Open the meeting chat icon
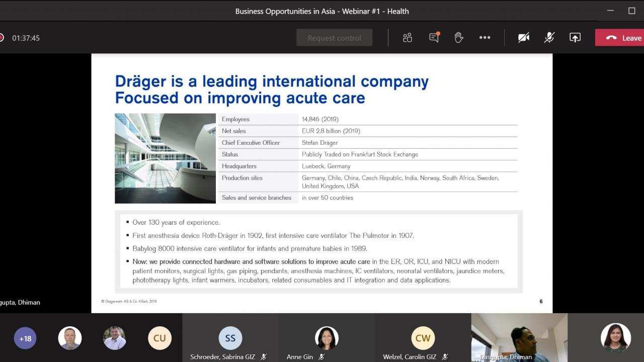This screenshot has width=644, height=362. click(434, 38)
